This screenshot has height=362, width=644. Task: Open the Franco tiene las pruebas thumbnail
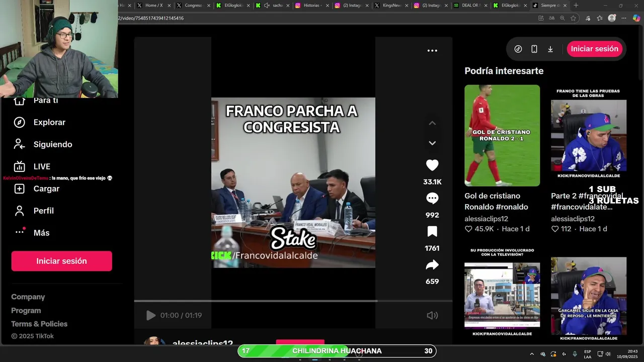pos(589,135)
